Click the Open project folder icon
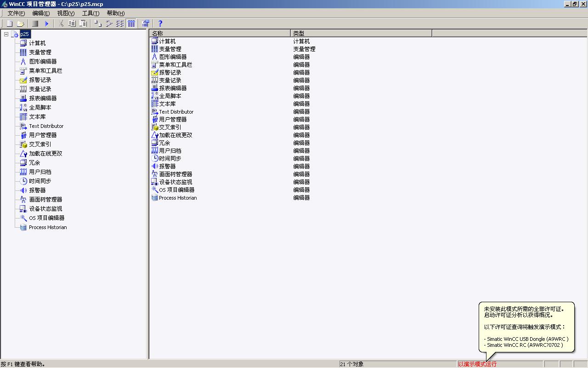 point(21,23)
